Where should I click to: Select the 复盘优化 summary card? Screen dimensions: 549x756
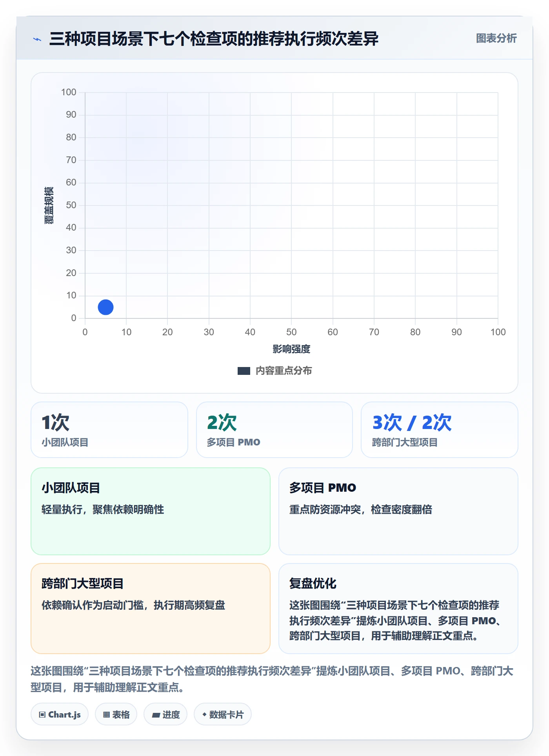[x=398, y=609]
